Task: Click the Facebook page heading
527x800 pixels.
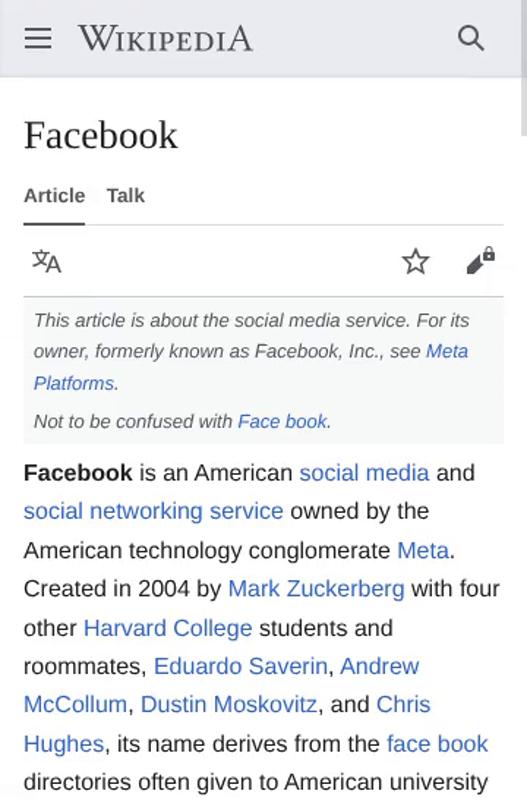Action: tap(101, 135)
